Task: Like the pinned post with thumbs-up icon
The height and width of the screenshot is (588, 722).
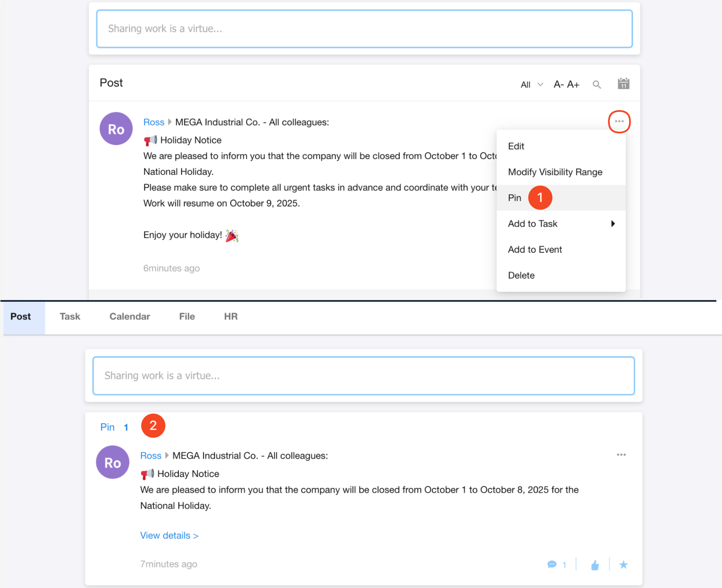Action: pyautogui.click(x=595, y=565)
